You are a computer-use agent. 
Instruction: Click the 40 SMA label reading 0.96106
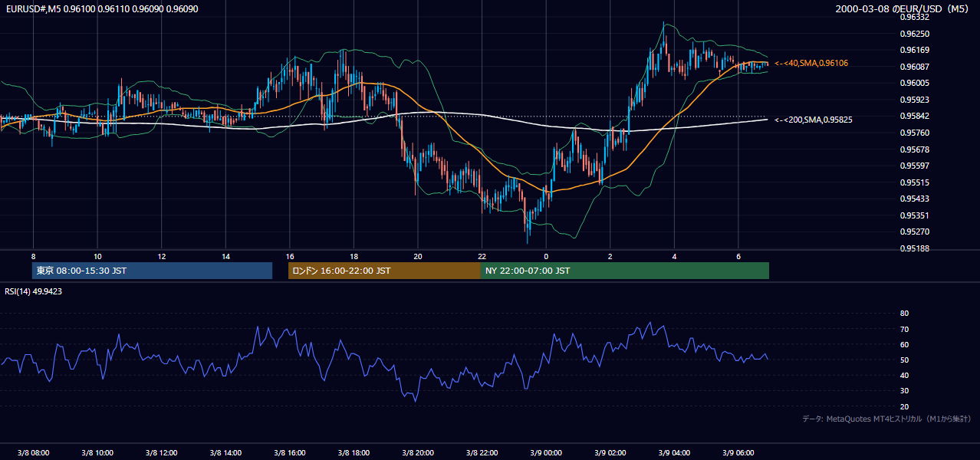811,63
